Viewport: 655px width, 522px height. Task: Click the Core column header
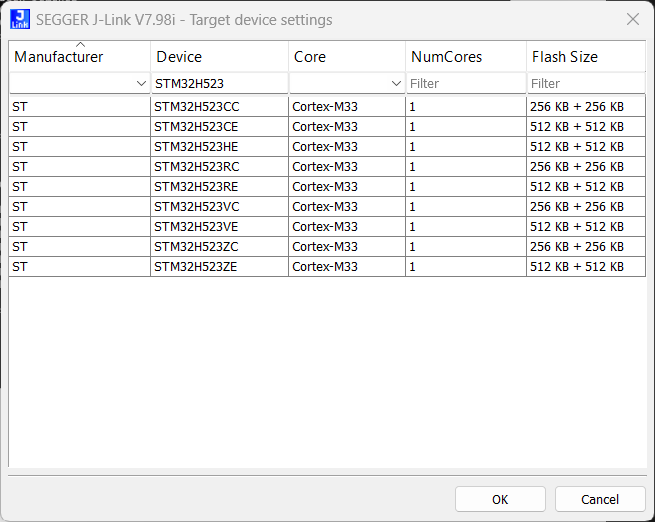pyautogui.click(x=347, y=57)
